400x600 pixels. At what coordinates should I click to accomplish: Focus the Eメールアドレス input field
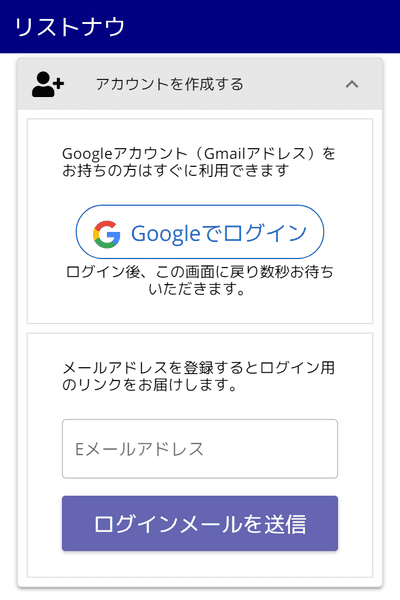[x=200, y=449]
